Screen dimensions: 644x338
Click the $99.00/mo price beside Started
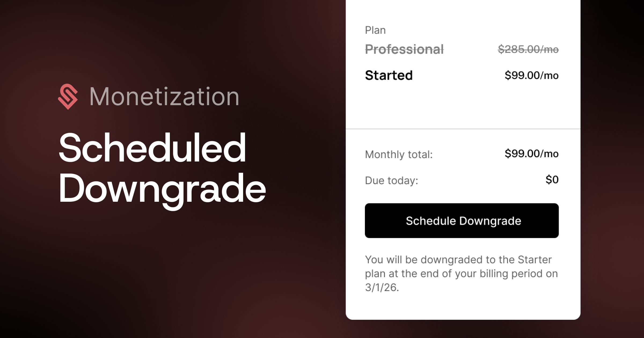(x=531, y=75)
